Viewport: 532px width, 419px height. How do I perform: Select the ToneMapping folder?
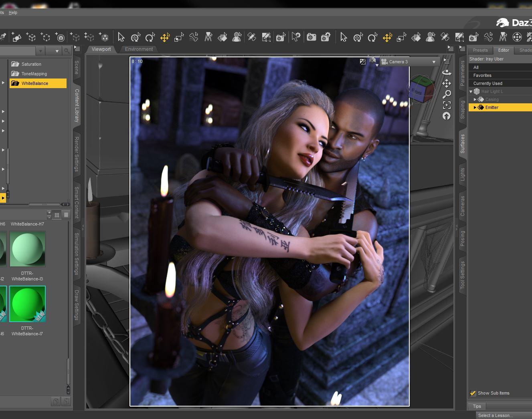pos(38,74)
